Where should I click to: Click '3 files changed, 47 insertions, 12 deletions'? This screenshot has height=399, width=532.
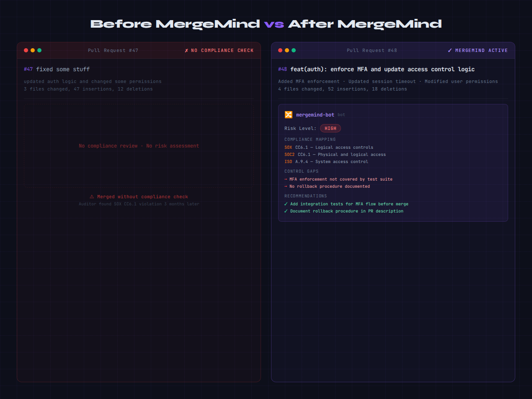click(x=88, y=89)
